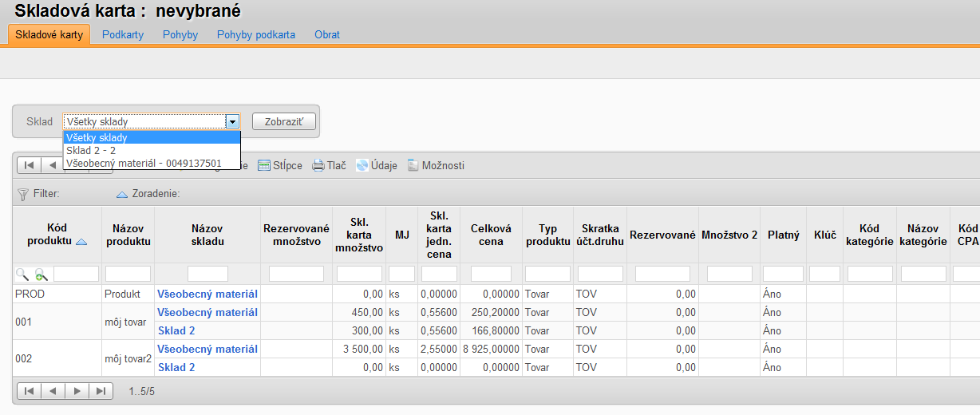The width and height of the screenshot is (980, 415).
Task: Go to last page in bottom pager
Action: click(101, 391)
